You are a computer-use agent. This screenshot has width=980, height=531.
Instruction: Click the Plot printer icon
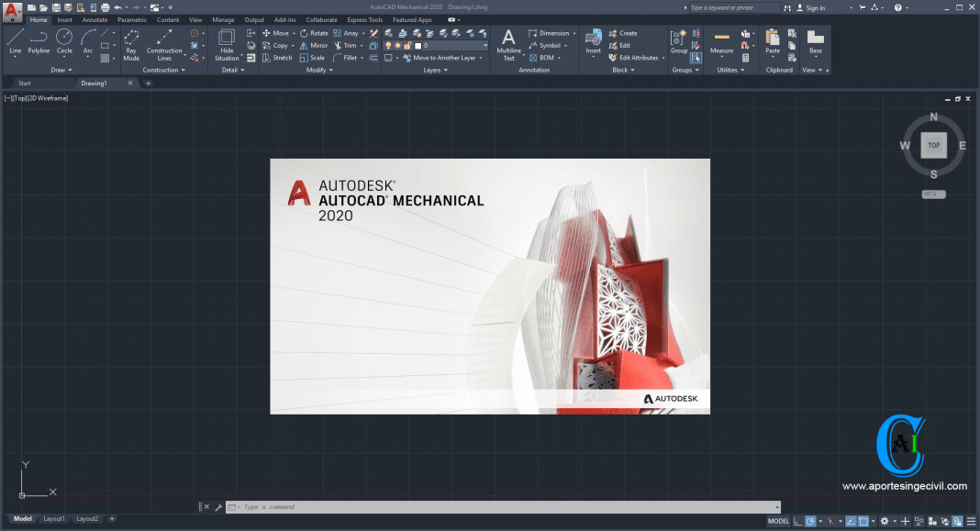tap(105, 7)
